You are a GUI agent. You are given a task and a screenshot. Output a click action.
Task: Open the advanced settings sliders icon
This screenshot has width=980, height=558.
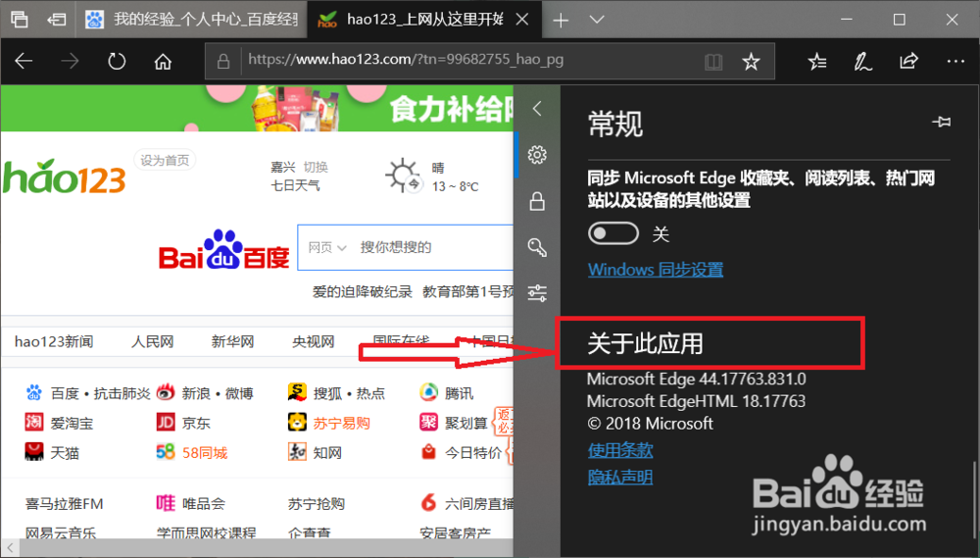[537, 293]
